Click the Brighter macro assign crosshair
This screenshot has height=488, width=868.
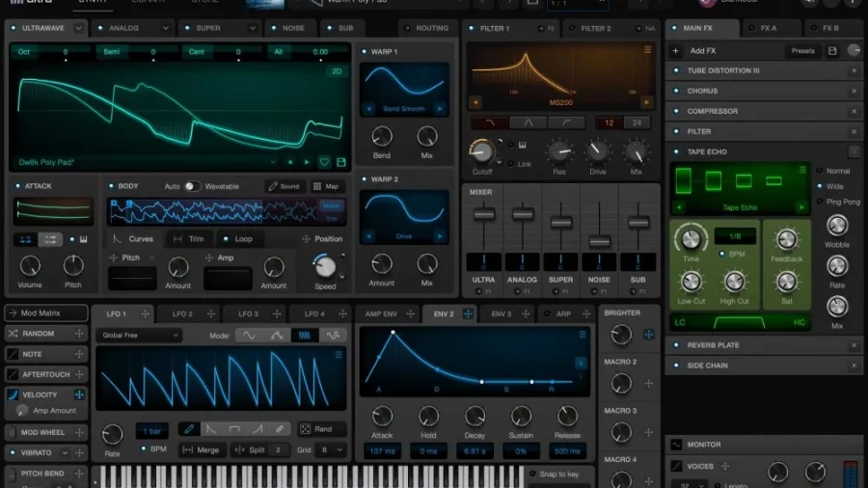click(648, 335)
